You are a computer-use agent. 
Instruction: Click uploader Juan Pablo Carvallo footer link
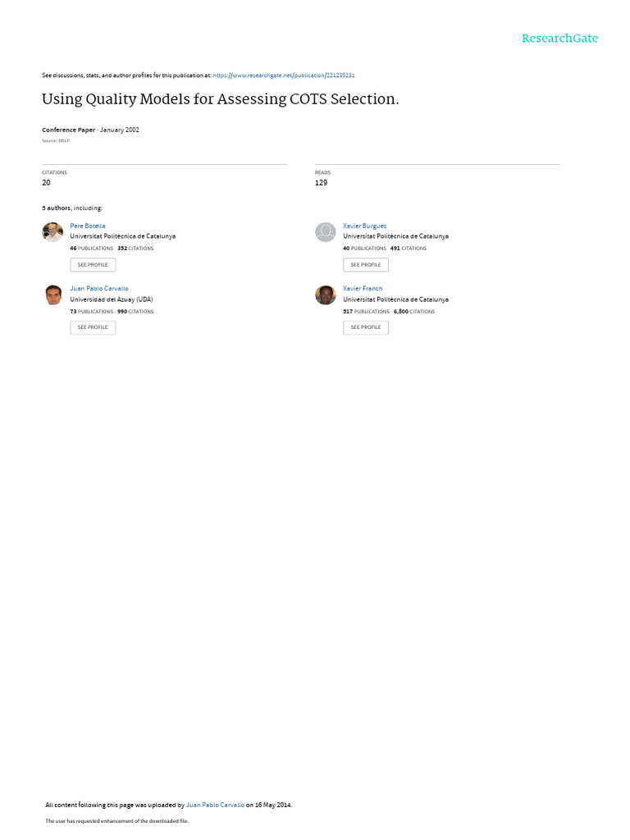coord(215,805)
